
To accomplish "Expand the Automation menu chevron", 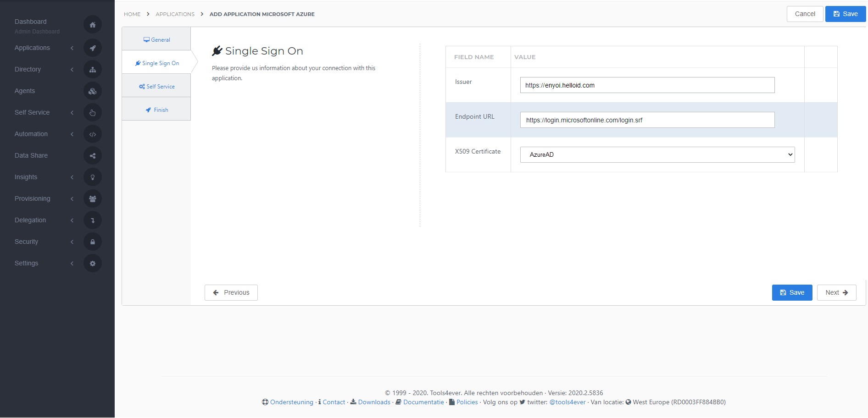I will (x=72, y=134).
